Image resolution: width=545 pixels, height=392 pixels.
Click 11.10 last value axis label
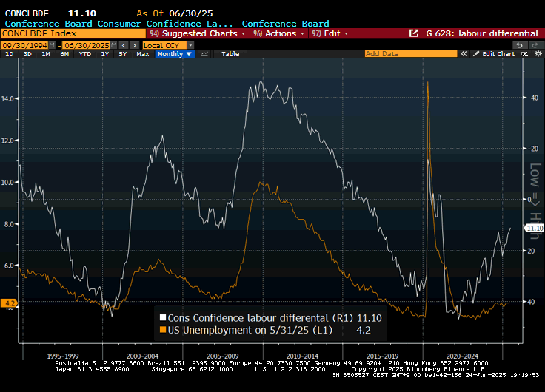pyautogui.click(x=534, y=228)
